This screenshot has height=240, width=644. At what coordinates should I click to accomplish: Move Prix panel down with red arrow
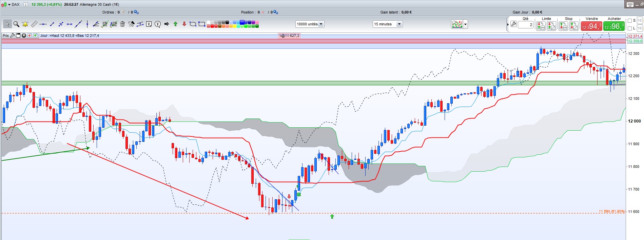[x=30, y=36]
